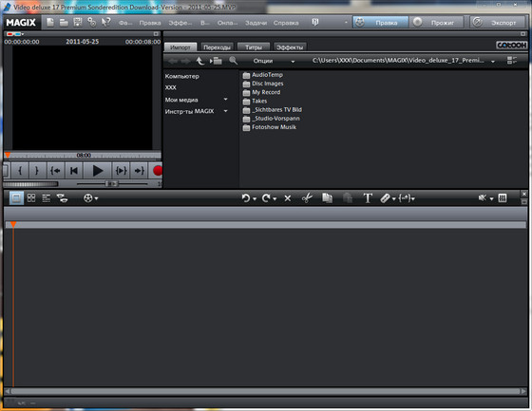The width and height of the screenshot is (532, 411).
Task: Open undo history dropdown arrow
Action: coord(255,198)
